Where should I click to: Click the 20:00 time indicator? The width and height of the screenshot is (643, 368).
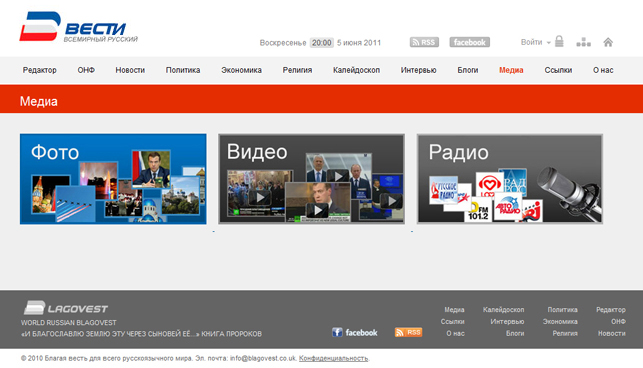[322, 43]
